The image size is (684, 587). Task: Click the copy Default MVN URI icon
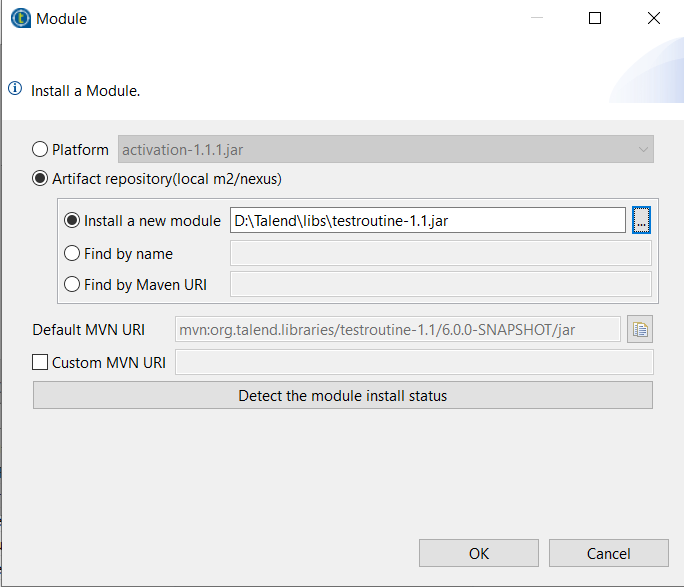point(640,329)
